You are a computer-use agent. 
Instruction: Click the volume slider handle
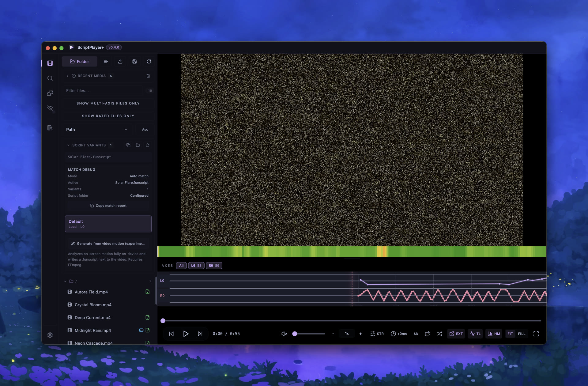click(295, 334)
